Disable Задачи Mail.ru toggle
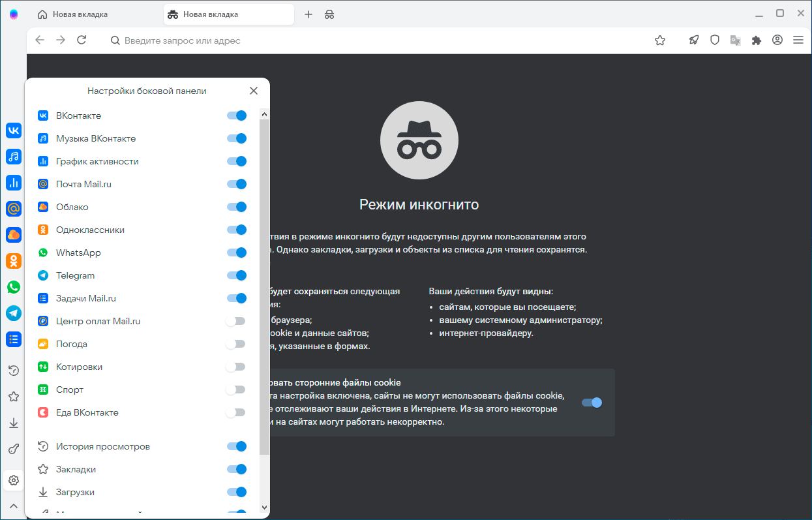Viewport: 812px width, 520px height. (x=237, y=298)
